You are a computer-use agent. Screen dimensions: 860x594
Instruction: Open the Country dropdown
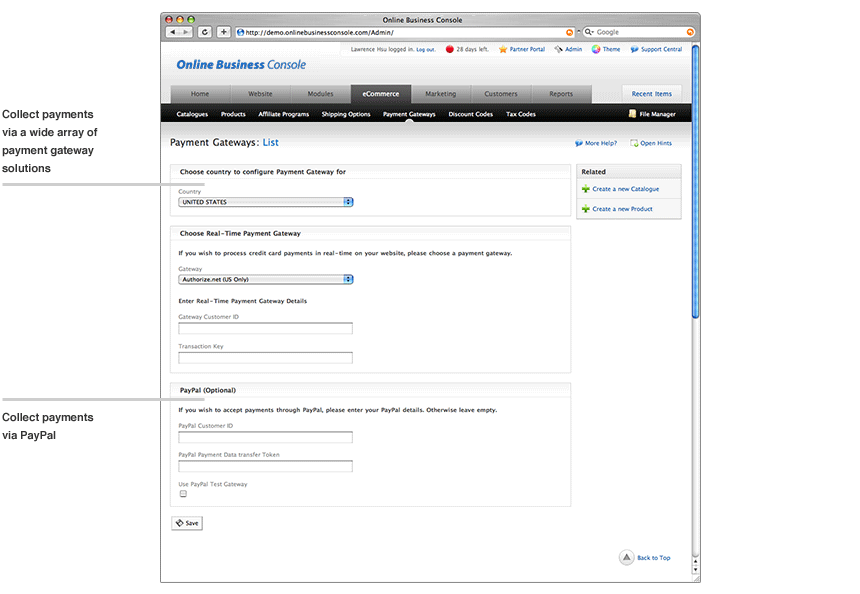point(266,202)
